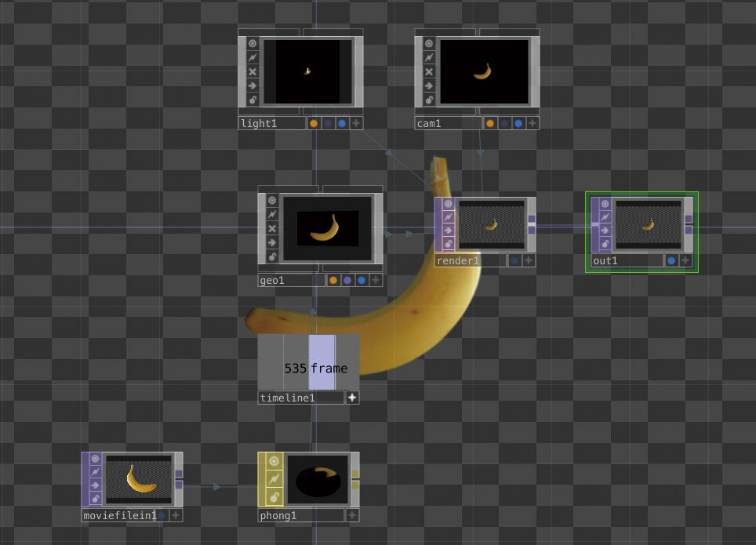Toggle the cooking lightning flag on render1
The image size is (756, 545).
tap(449, 216)
